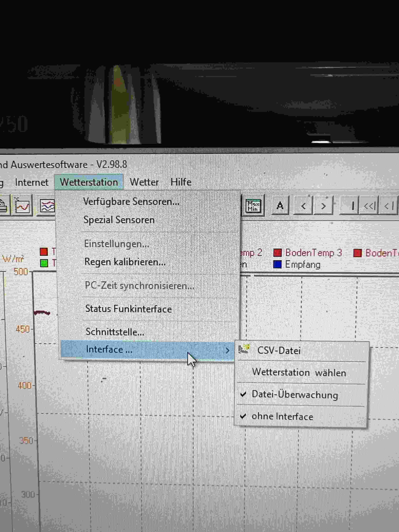Click the CSV-Datei icon in the submenu
This screenshot has height=532, width=399.
[x=244, y=349]
